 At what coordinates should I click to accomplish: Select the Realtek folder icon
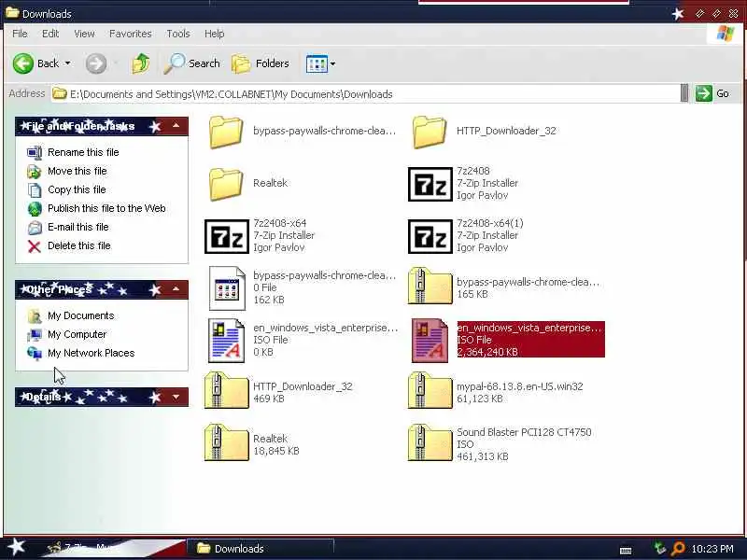point(226,184)
